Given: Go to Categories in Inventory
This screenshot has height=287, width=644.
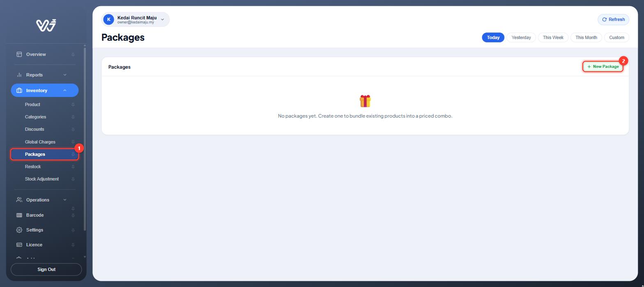Looking at the screenshot, I should (x=45, y=117).
